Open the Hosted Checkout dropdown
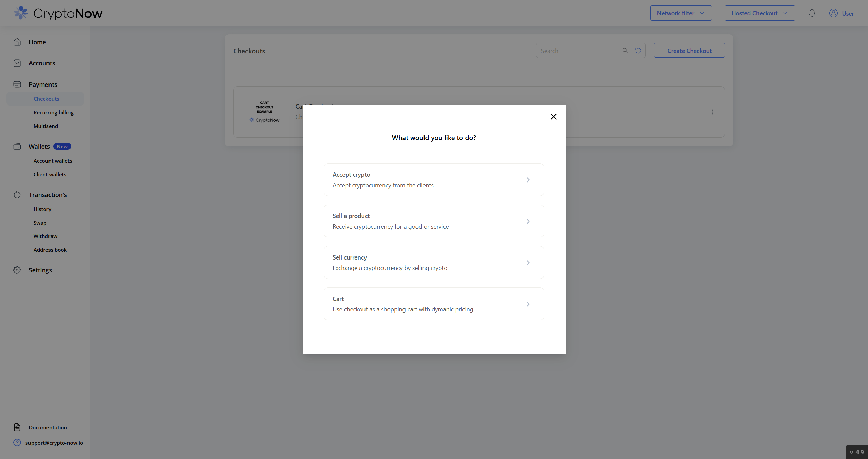Image resolution: width=868 pixels, height=459 pixels. 759,13
